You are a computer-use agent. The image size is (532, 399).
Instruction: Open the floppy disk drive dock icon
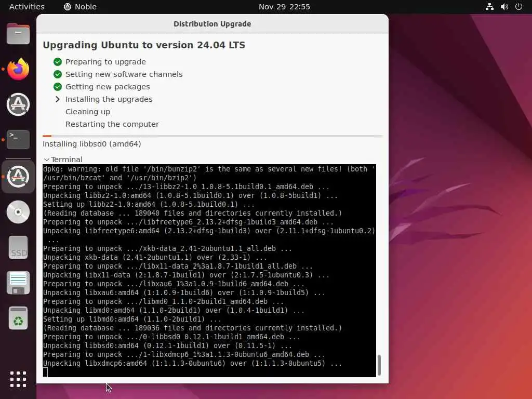point(18,283)
